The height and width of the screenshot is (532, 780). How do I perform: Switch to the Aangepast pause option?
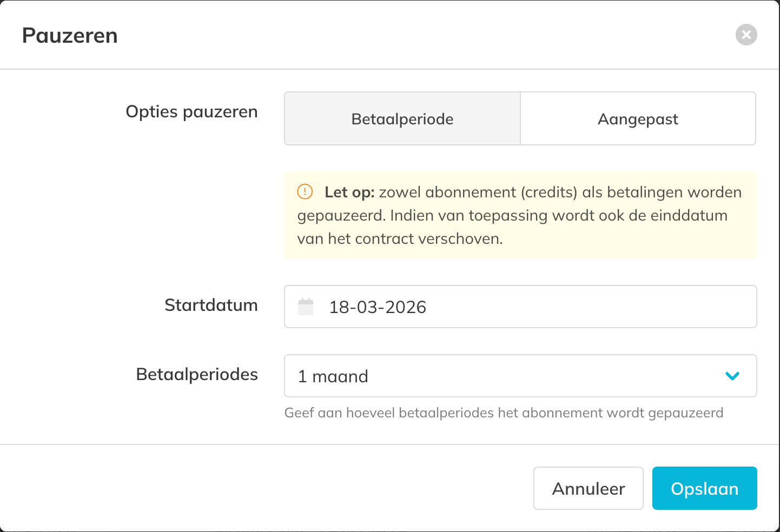[x=638, y=118]
